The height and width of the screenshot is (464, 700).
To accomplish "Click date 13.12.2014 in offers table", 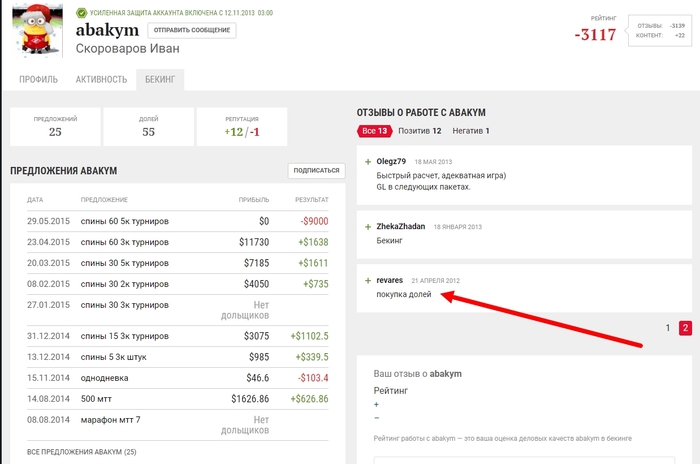I will 48,357.
